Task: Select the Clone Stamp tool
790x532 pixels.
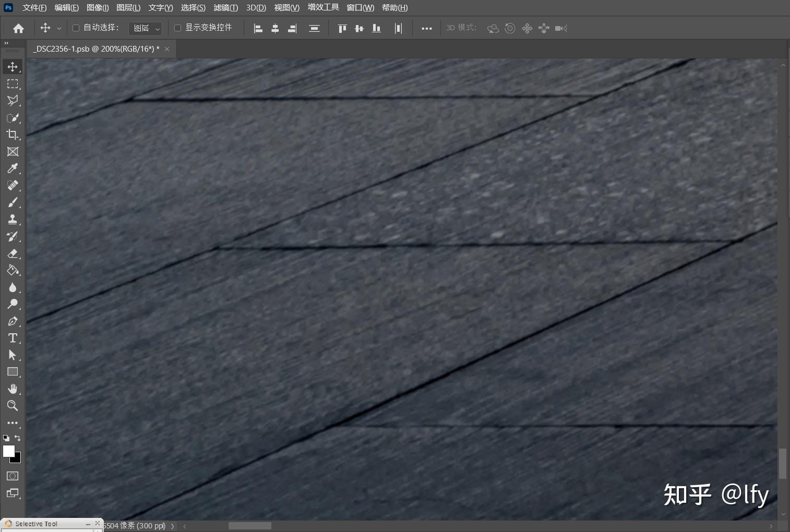Action: pyautogui.click(x=13, y=219)
